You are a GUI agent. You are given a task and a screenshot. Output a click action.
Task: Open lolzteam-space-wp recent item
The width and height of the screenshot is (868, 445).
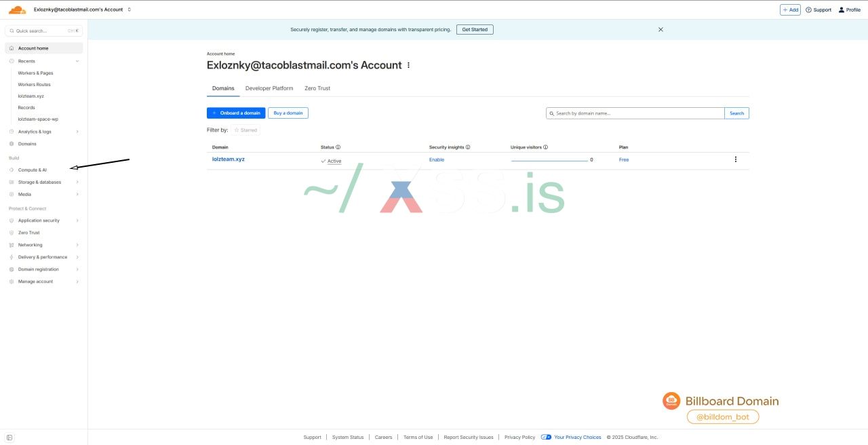[x=38, y=119]
